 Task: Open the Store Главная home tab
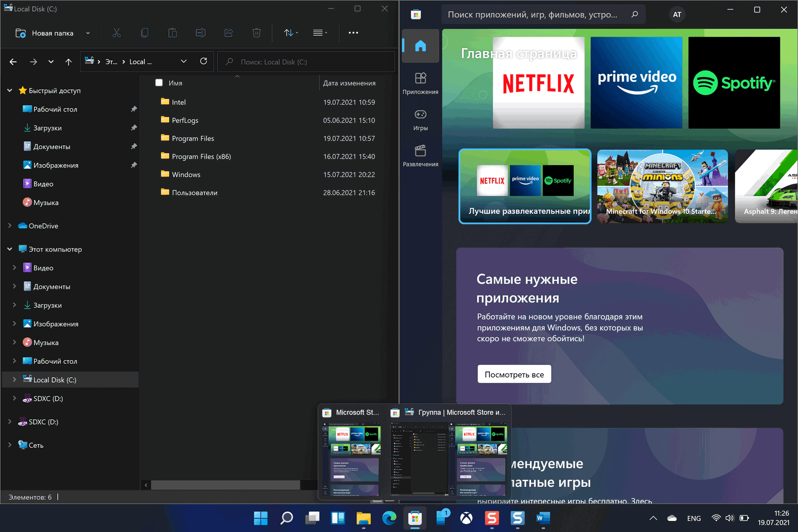(x=421, y=46)
